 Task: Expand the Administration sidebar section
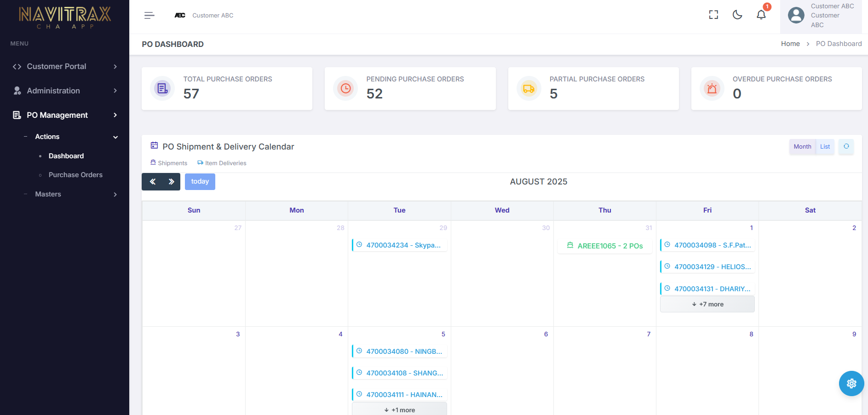64,91
